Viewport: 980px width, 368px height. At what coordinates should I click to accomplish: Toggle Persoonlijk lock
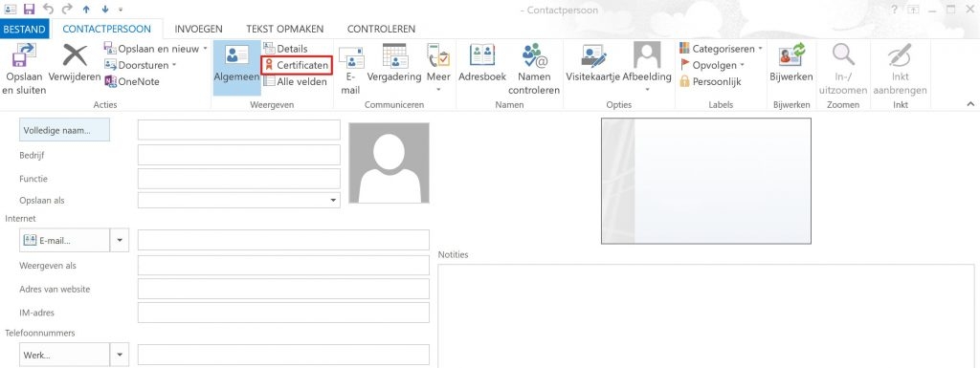[710, 81]
